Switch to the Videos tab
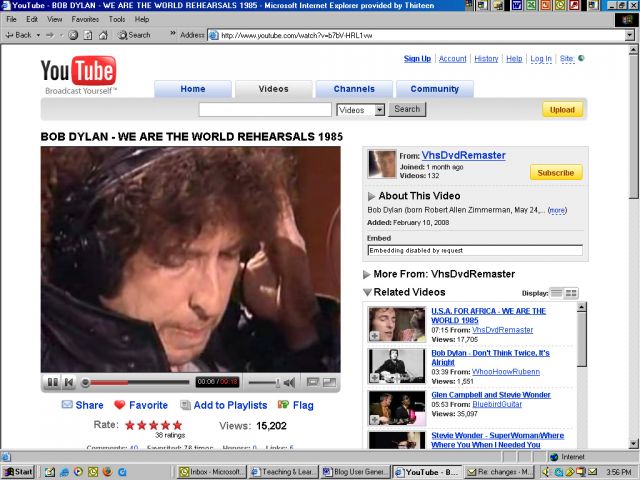This screenshot has width=640, height=480. click(273, 89)
